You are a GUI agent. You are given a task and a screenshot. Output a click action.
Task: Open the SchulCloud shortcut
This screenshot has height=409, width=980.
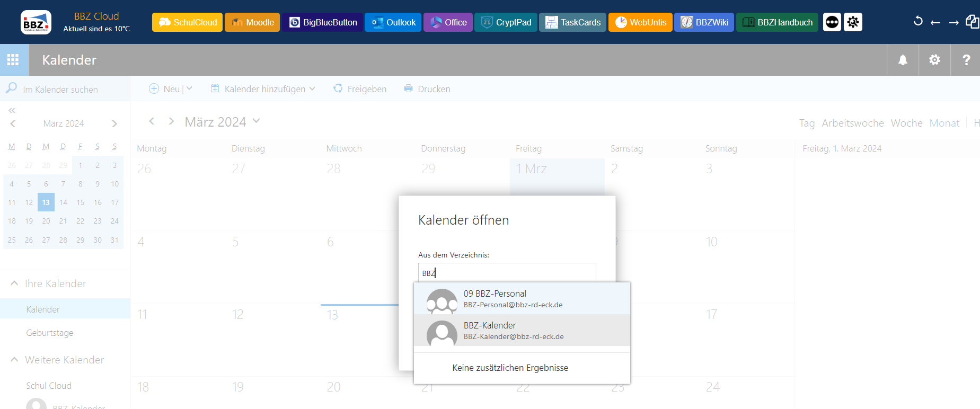point(187,22)
